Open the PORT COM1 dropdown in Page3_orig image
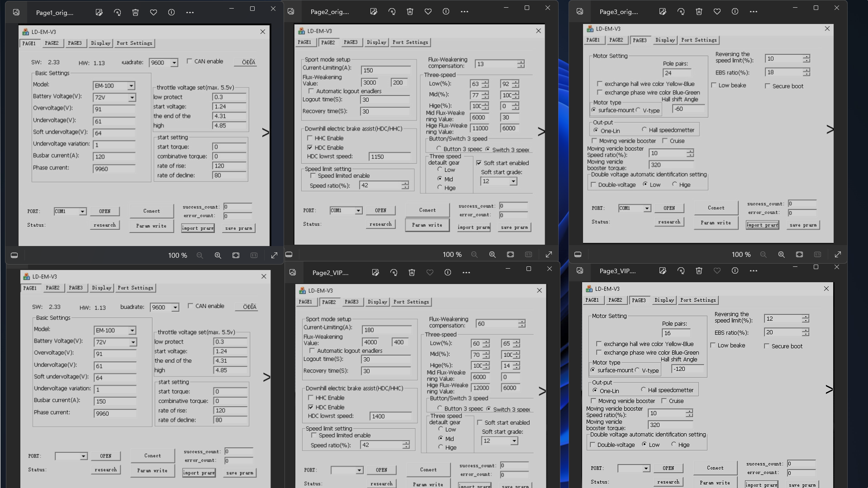 (x=647, y=208)
